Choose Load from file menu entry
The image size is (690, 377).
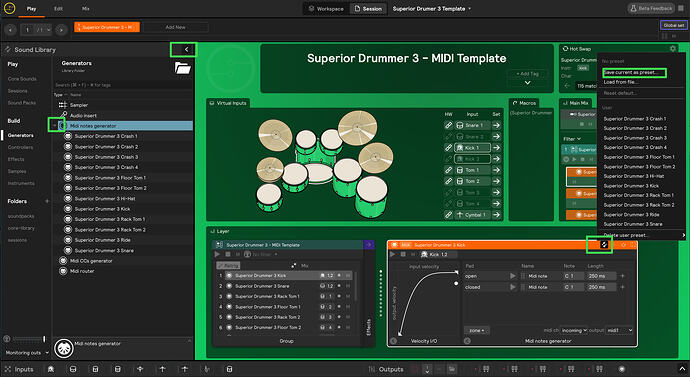(620, 82)
